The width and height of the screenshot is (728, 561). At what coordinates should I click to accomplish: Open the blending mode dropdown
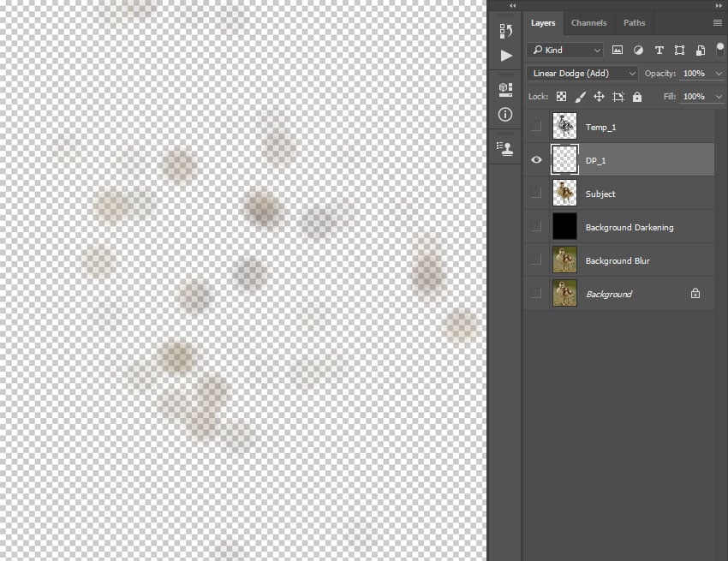[582, 73]
